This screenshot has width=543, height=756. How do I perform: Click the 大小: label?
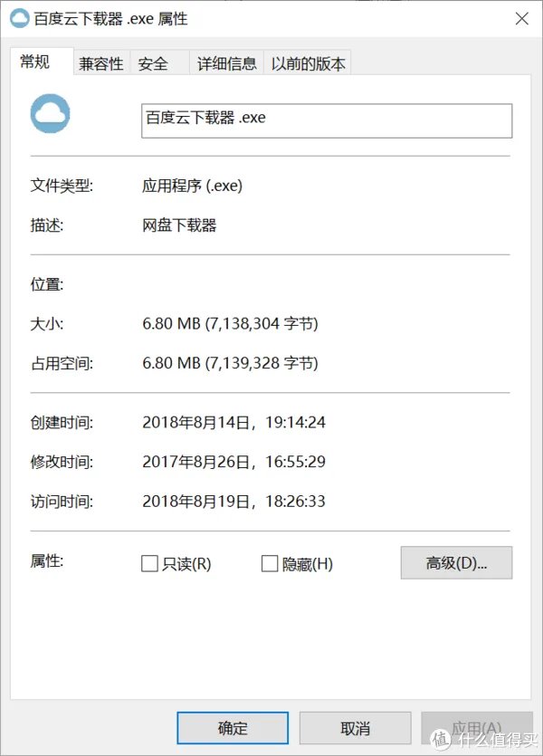tap(47, 323)
